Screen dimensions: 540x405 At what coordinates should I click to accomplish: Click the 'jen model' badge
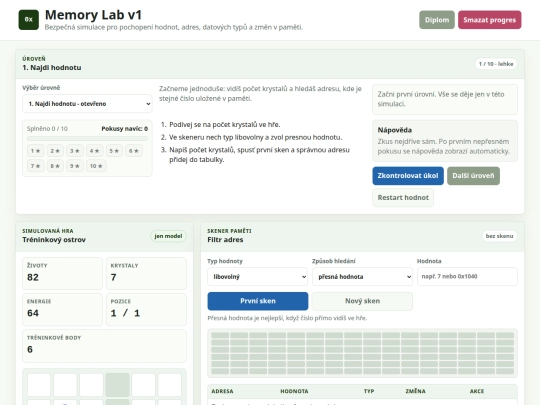pyautogui.click(x=168, y=236)
